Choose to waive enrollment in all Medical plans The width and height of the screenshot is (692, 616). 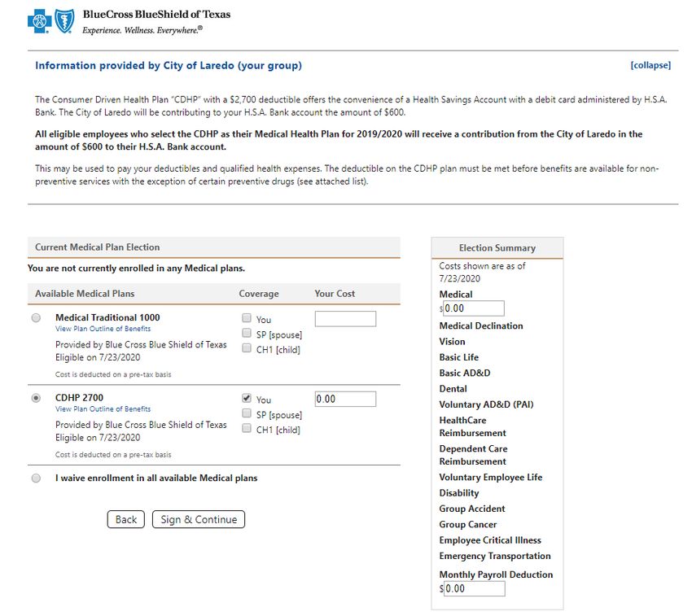pyautogui.click(x=36, y=478)
